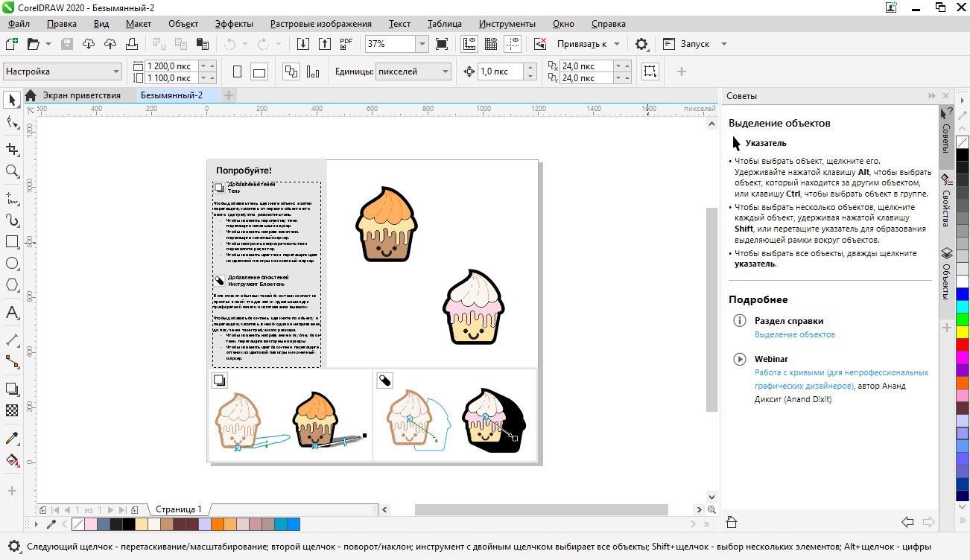Open the Options gear icon in toolbar
The height and width of the screenshot is (560, 970).
pyautogui.click(x=641, y=44)
